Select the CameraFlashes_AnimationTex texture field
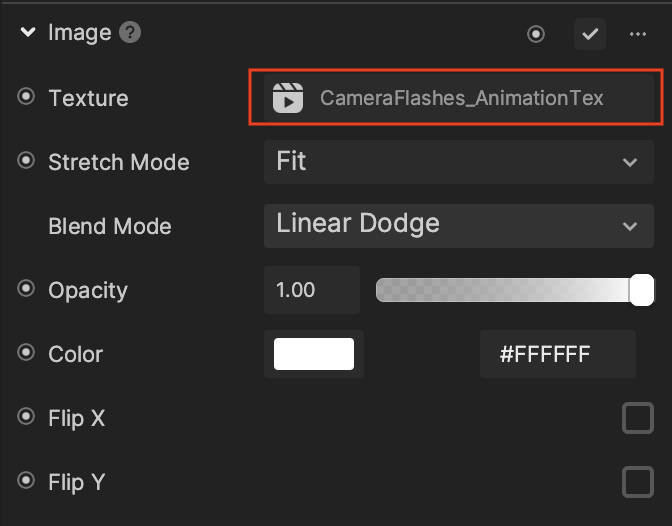This screenshot has width=672, height=526. click(x=459, y=98)
